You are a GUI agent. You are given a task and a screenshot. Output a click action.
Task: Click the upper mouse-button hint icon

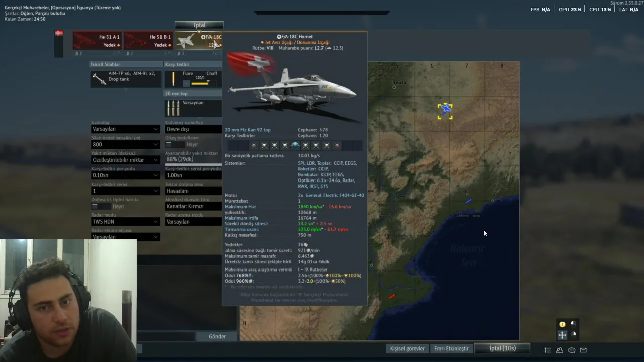[x=573, y=324]
